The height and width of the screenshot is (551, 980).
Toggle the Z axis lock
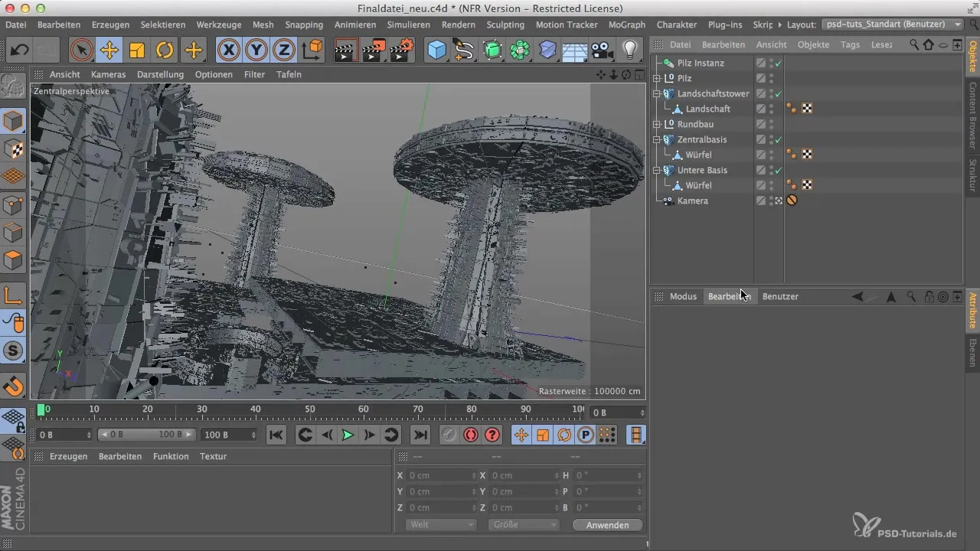click(x=284, y=51)
